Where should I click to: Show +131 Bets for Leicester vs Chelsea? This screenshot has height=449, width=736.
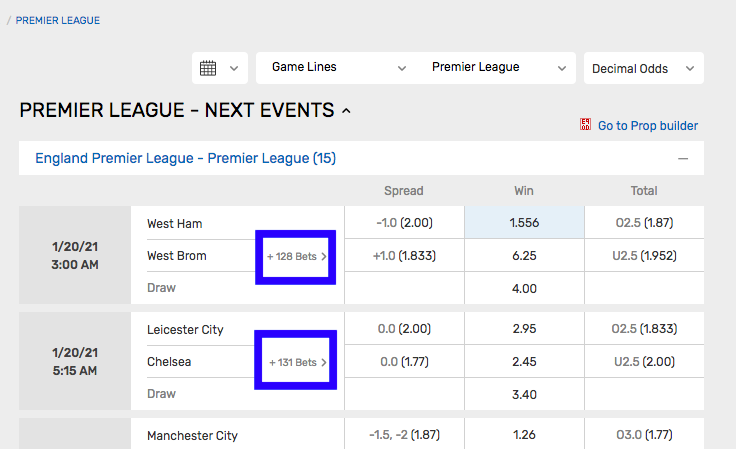tap(297, 363)
